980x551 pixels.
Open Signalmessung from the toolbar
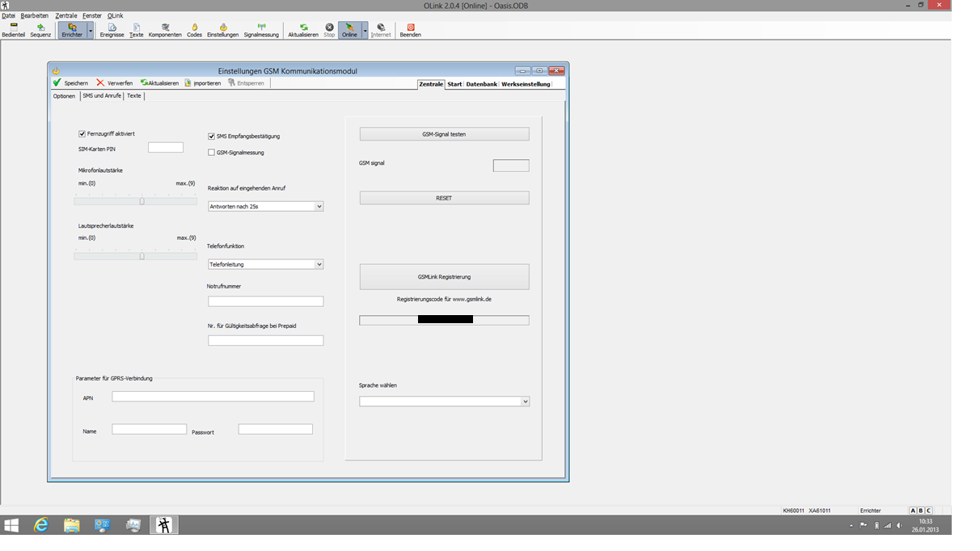(x=261, y=30)
